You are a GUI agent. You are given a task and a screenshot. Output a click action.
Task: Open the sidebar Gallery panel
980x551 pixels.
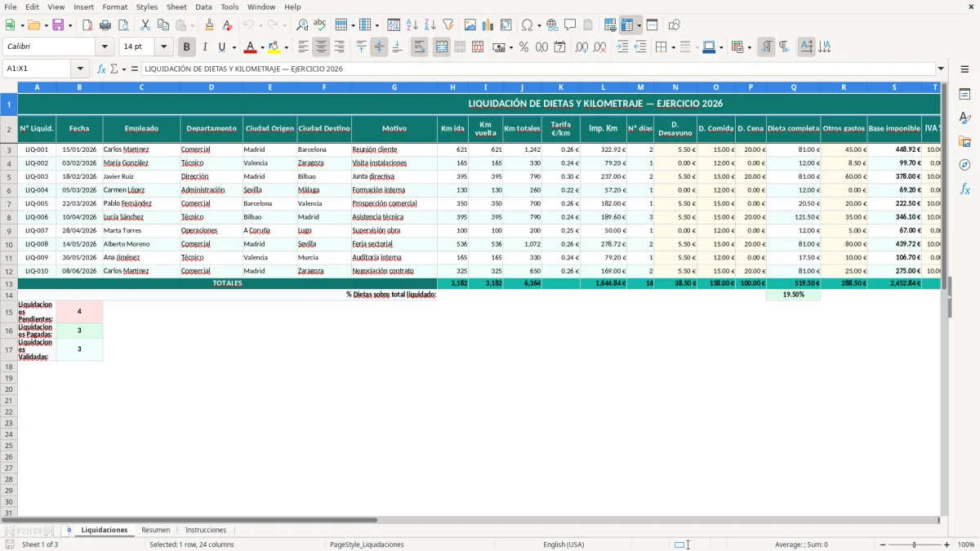click(x=964, y=142)
